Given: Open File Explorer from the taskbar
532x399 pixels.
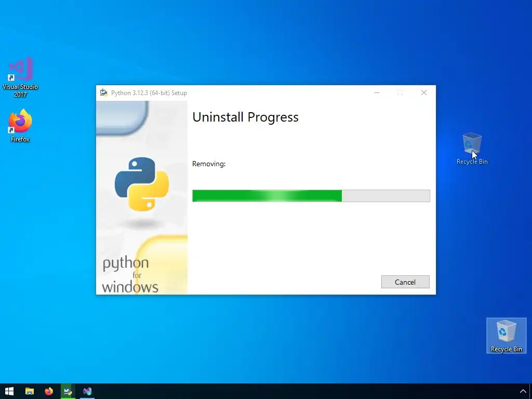Looking at the screenshot, I should pos(30,391).
